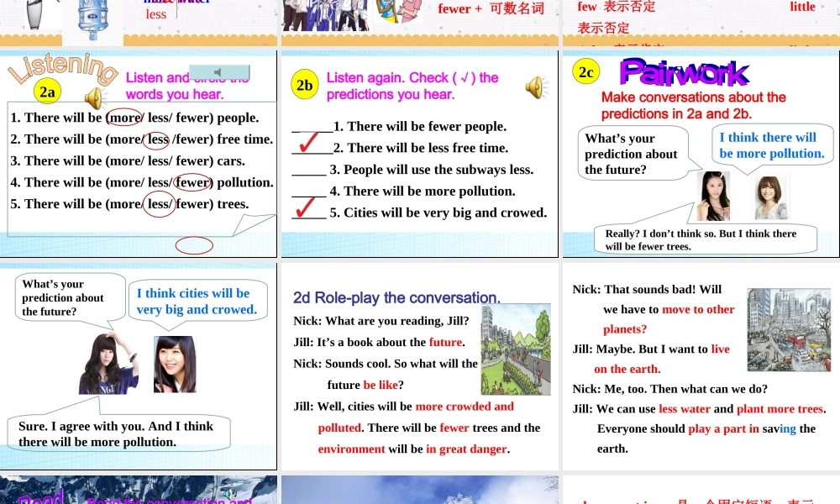Click the red checkmark beside 'Cities will be very big'
The width and height of the screenshot is (840, 504).
tap(306, 207)
